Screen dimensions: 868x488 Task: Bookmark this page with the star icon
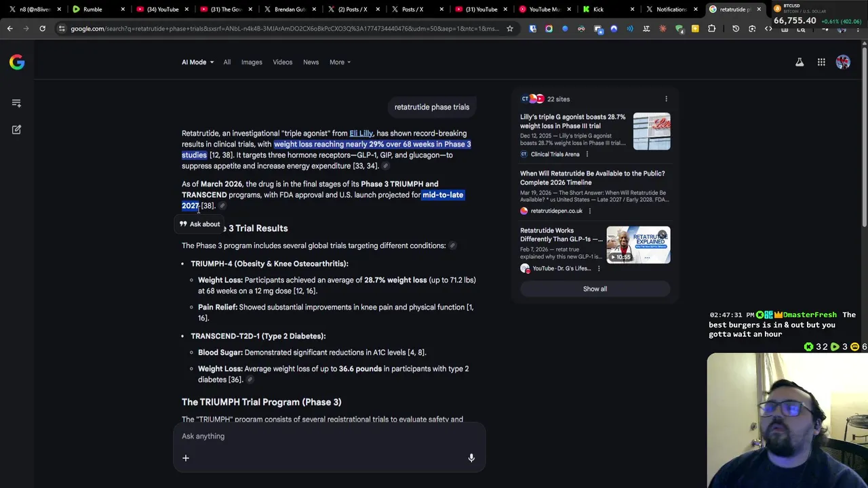coord(510,28)
